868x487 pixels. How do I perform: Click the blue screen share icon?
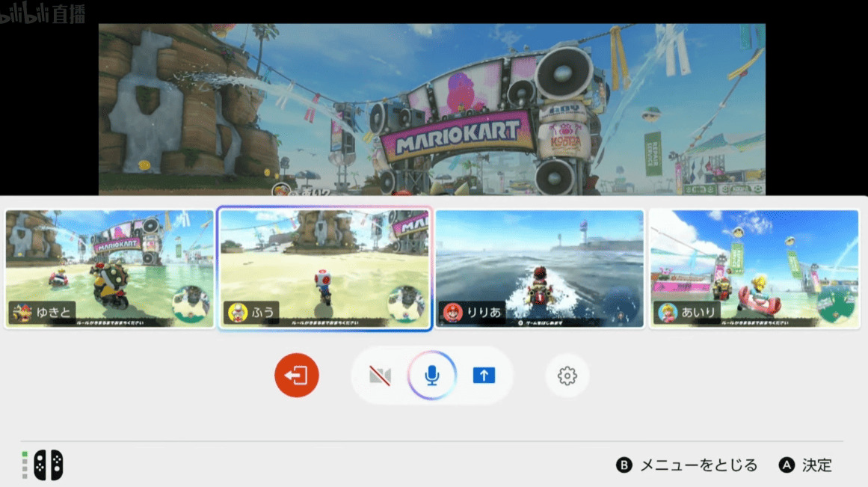coord(484,375)
